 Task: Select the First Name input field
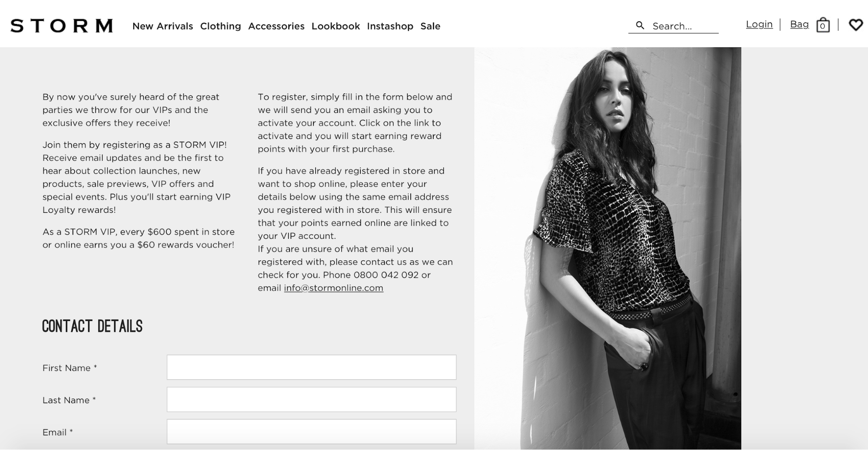tap(311, 367)
